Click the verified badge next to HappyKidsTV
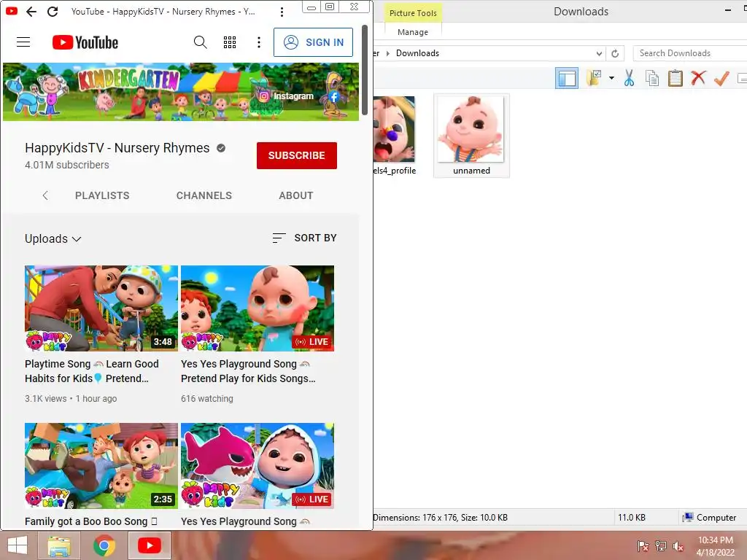The width and height of the screenshot is (747, 560). [221, 148]
